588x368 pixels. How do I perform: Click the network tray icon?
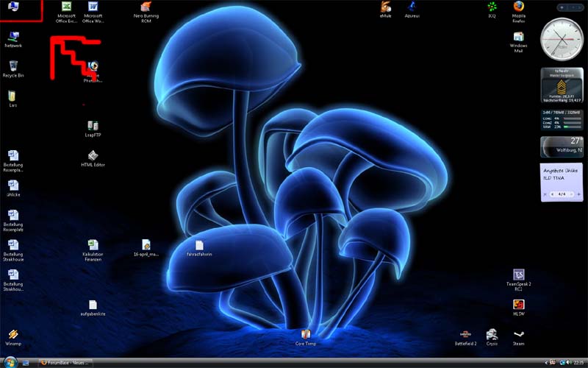point(562,363)
